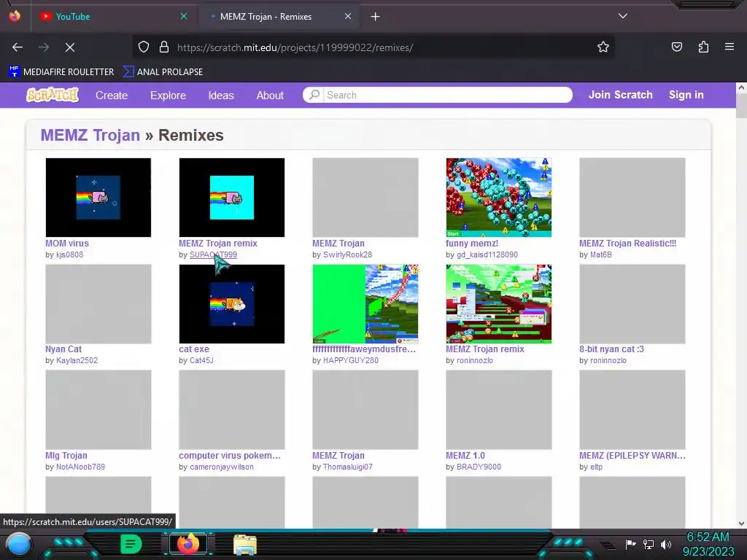
Task: Go to the Ideas page
Action: [221, 96]
